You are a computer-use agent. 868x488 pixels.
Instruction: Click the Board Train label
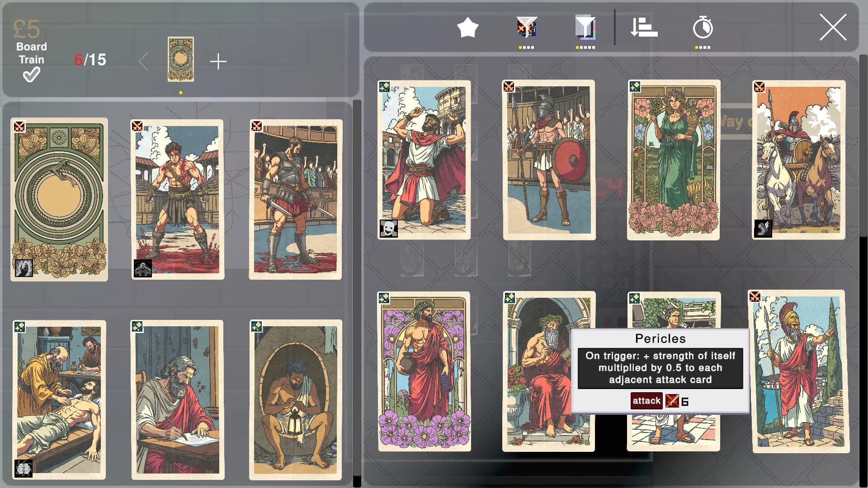pyautogui.click(x=31, y=53)
